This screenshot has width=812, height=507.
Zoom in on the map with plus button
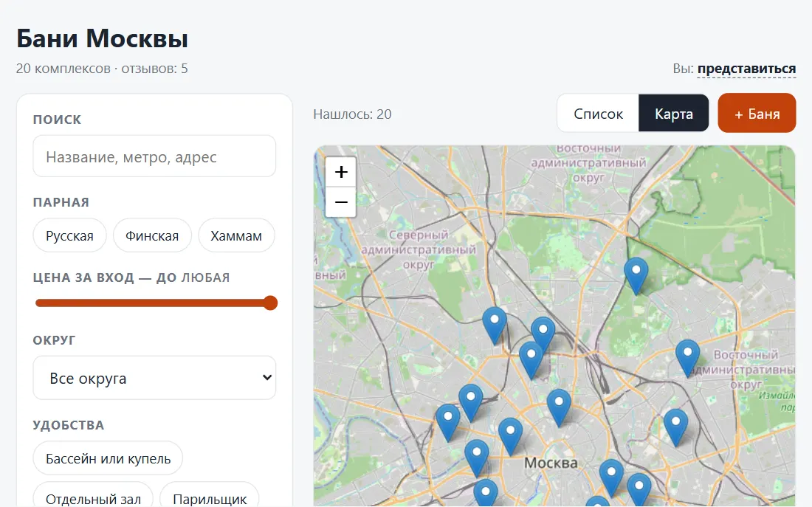[x=341, y=172]
